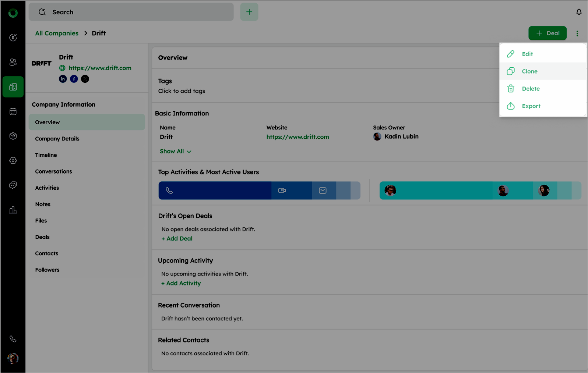588x373 pixels.
Task: Open the Reports bar chart icon
Action: pos(13,210)
